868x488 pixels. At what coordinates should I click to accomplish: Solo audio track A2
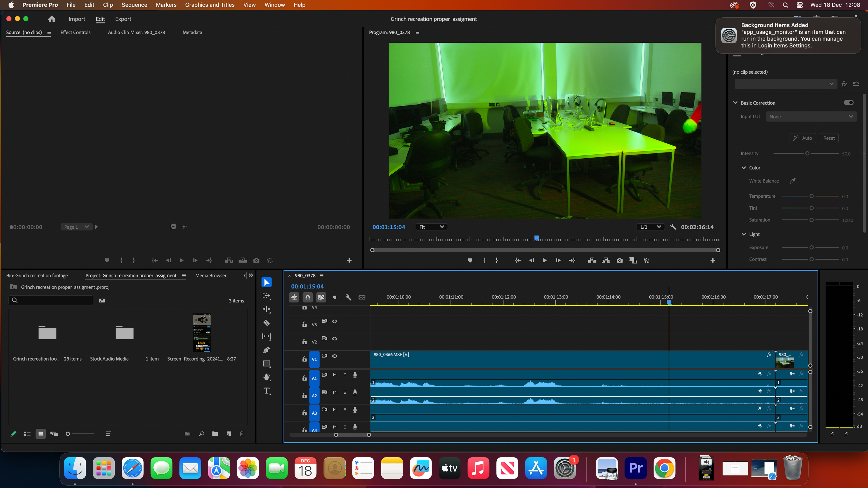tap(345, 392)
